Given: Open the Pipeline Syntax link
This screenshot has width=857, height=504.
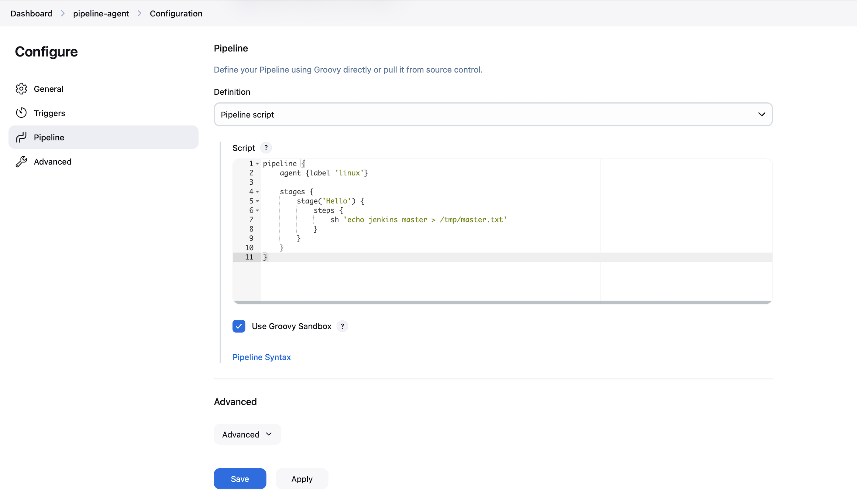Looking at the screenshot, I should [262, 357].
